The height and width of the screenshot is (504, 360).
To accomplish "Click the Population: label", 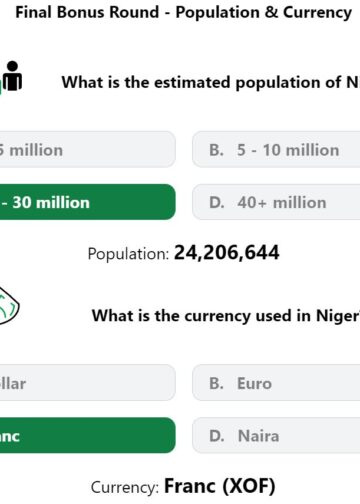I will pyautogui.click(x=128, y=254).
